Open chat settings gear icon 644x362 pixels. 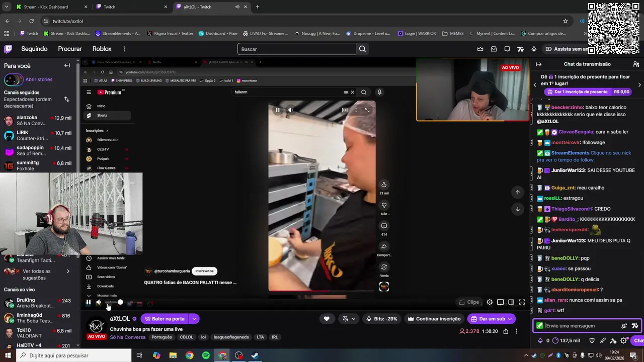click(623, 340)
